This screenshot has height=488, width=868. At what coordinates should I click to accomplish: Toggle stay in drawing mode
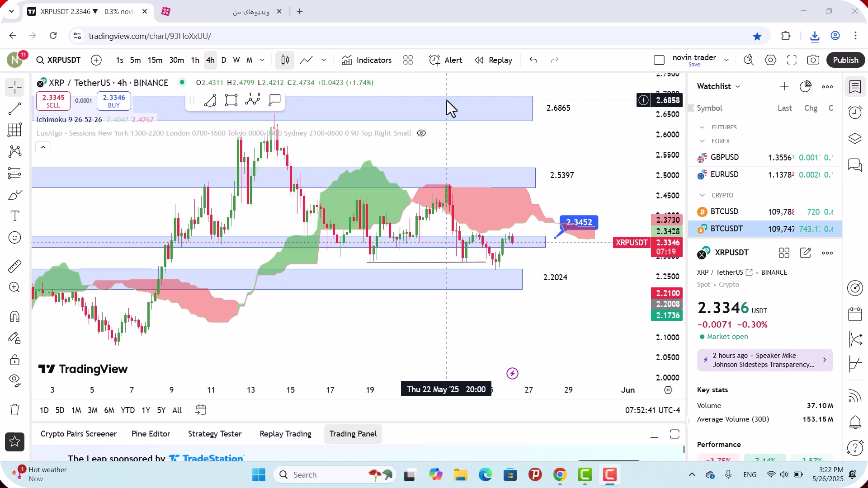[x=14, y=338]
